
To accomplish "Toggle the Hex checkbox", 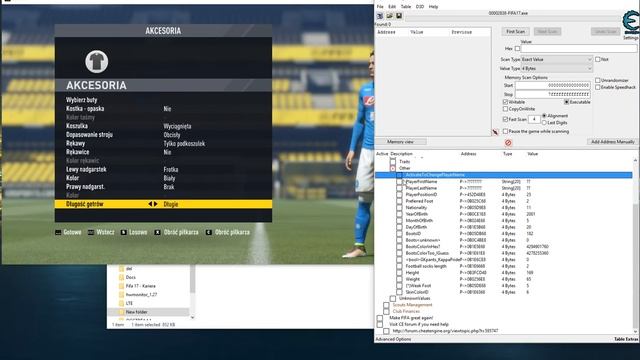I will [517, 49].
